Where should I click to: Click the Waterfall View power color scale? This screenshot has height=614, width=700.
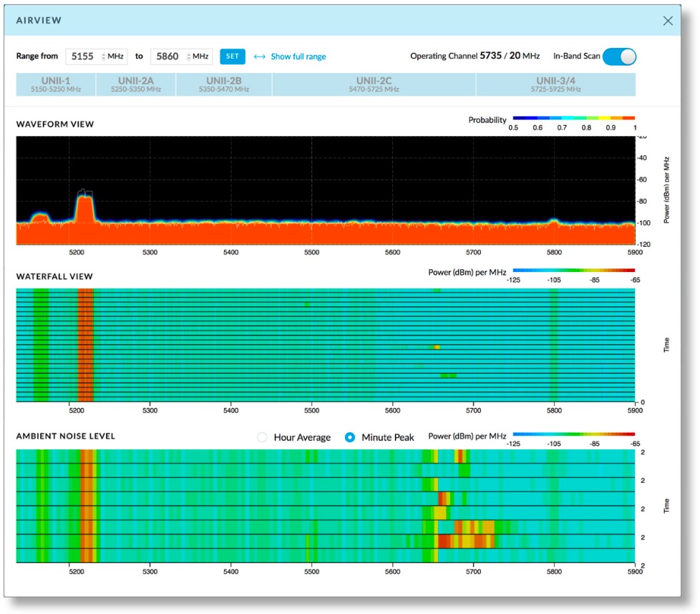[x=573, y=271]
